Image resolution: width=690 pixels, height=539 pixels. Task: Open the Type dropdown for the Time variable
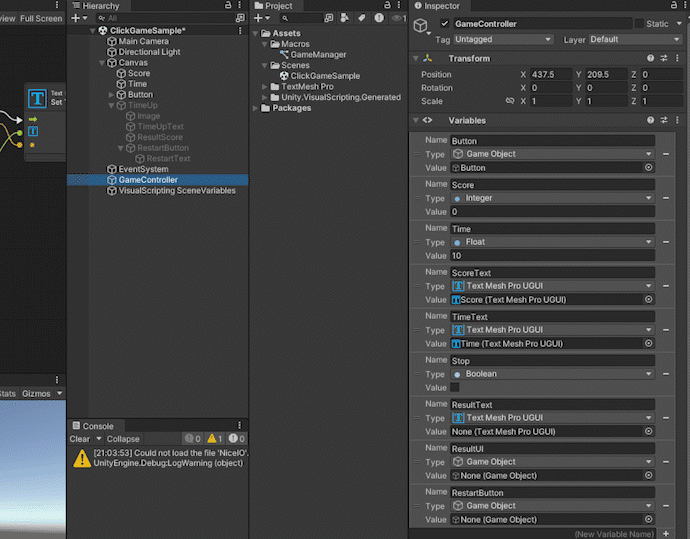click(x=553, y=242)
